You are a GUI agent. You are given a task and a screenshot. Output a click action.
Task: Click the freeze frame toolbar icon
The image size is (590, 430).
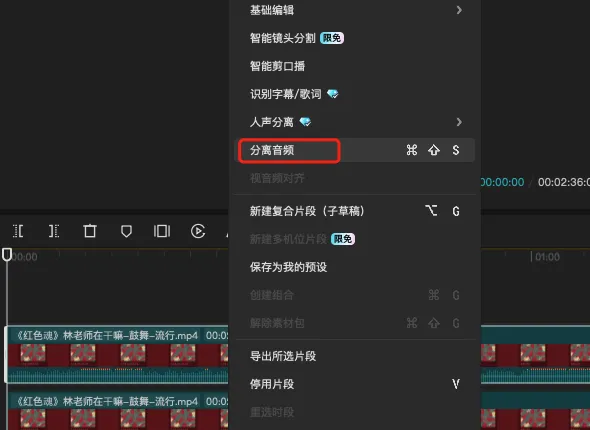(x=162, y=231)
